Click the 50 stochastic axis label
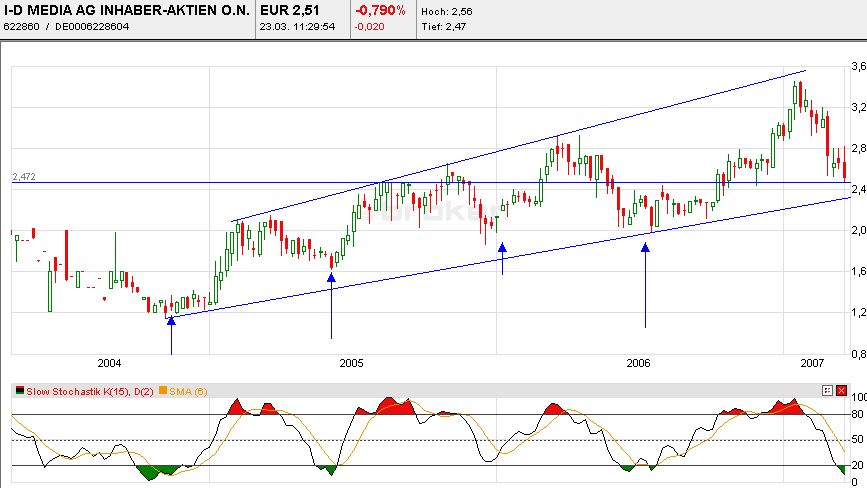Image resolution: width=867 pixels, height=488 pixels. (x=858, y=440)
